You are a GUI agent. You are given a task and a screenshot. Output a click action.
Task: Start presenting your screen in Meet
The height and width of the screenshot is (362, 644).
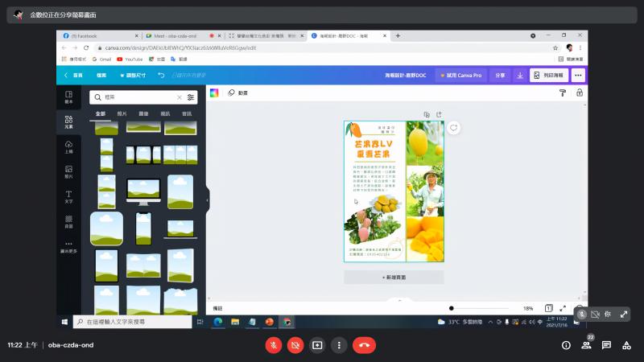(317, 345)
